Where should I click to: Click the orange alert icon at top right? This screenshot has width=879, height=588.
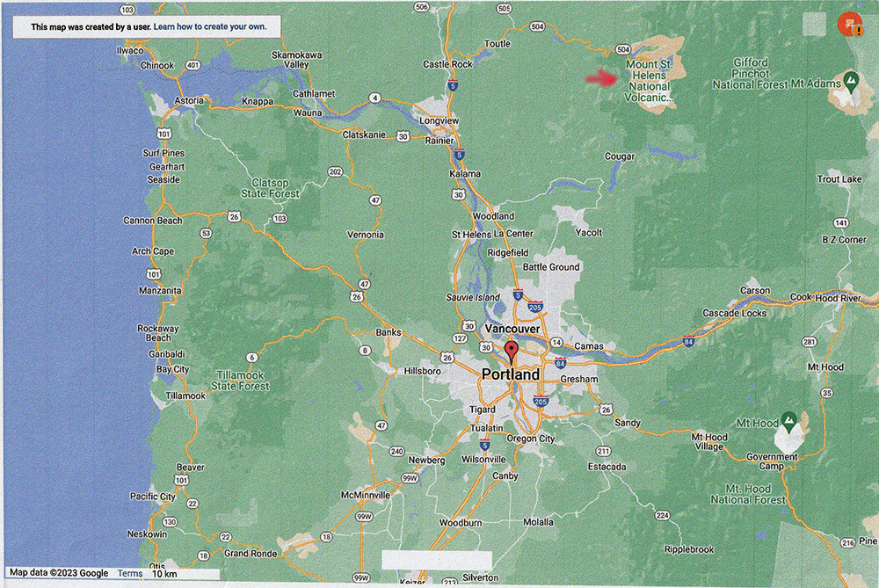850,25
